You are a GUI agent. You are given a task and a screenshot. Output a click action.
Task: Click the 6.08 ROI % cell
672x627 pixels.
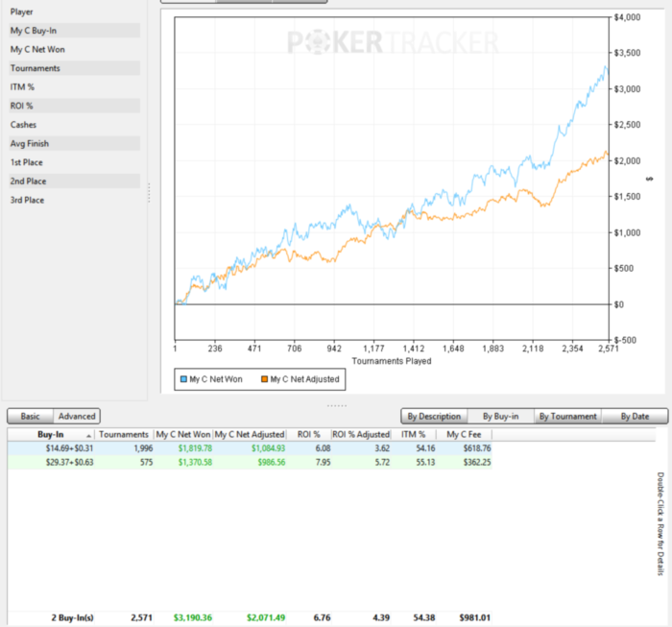323,448
